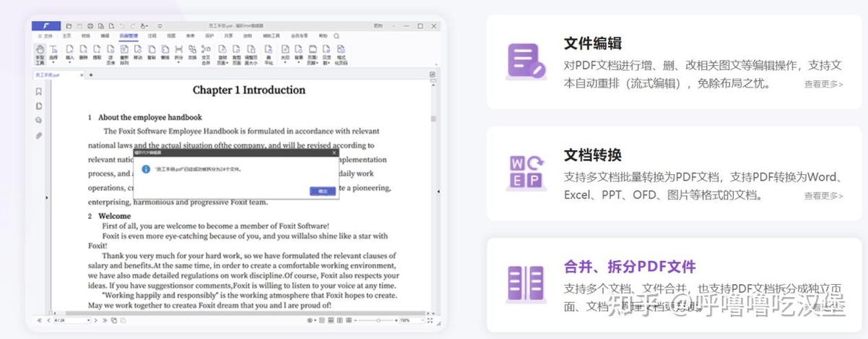Image resolution: width=868 pixels, height=339 pixels.
Task: Click the Chapter 1 Introduction heading
Action: [x=248, y=90]
